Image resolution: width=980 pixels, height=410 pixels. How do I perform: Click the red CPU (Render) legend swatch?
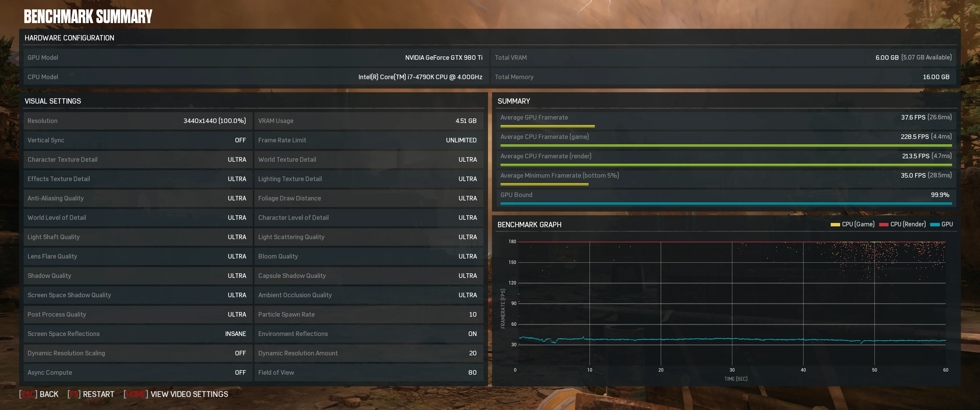pyautogui.click(x=884, y=224)
